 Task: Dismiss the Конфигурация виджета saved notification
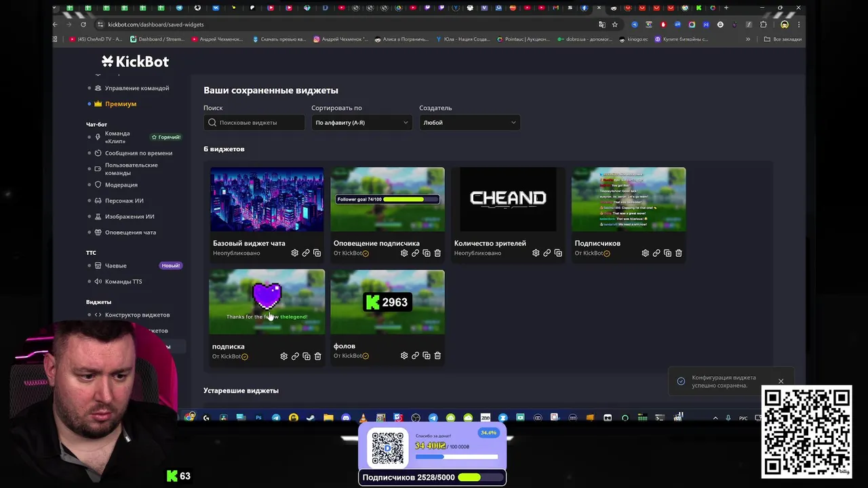pos(781,381)
